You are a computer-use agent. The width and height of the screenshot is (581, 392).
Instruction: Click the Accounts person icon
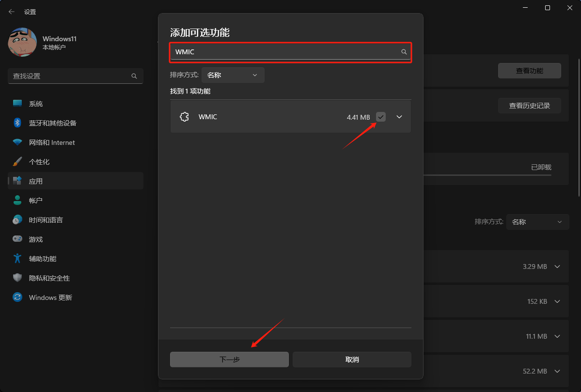[x=17, y=201]
